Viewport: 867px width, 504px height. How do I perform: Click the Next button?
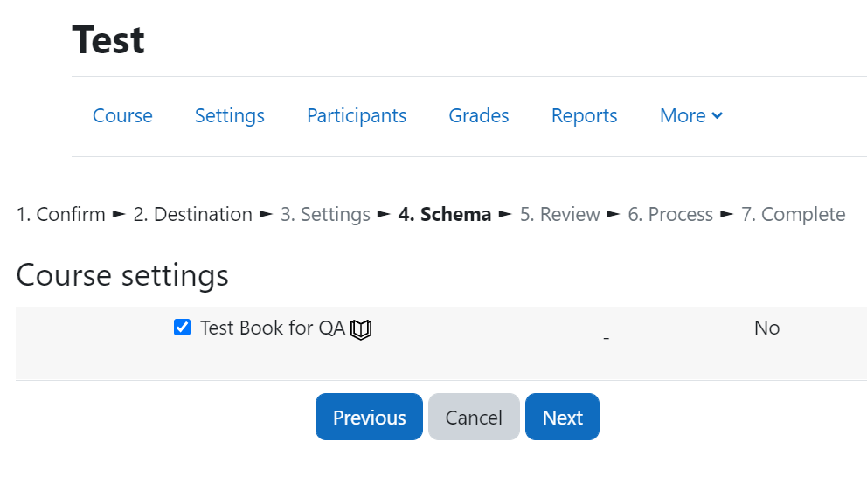point(562,418)
